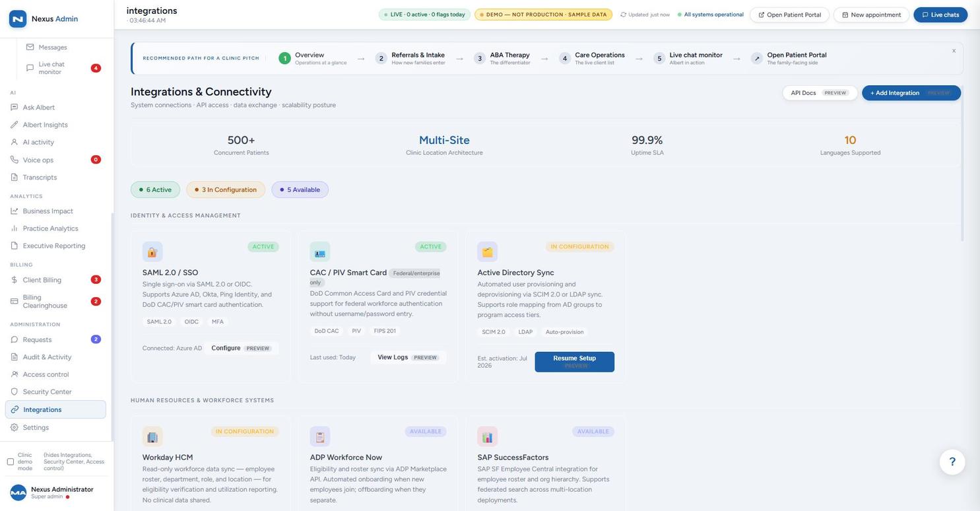
Task: Click the Multi-Site architecture stat
Action: [x=444, y=145]
